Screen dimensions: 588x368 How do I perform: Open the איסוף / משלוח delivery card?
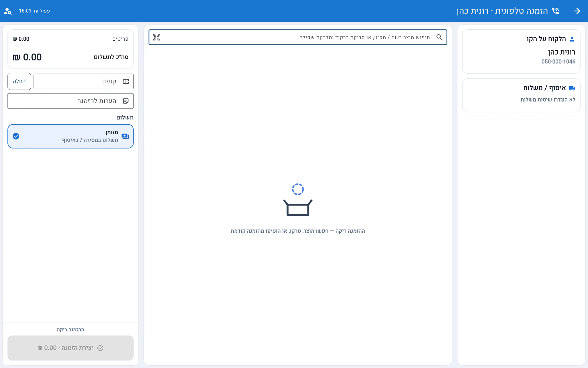tap(521, 95)
